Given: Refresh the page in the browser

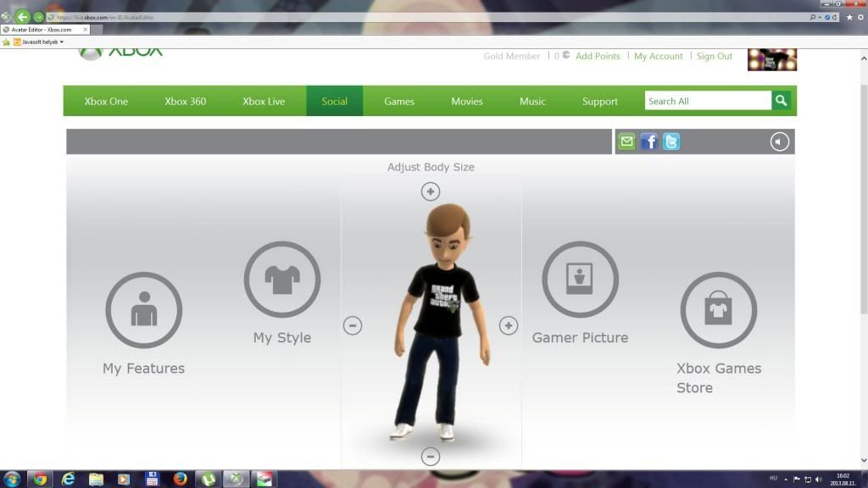Looking at the screenshot, I should pyautogui.click(x=834, y=17).
